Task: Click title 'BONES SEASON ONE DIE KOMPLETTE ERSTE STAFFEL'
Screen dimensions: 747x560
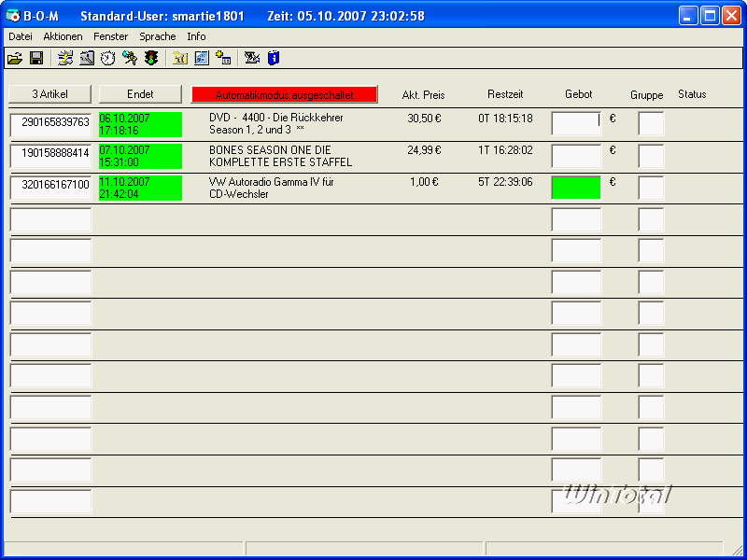Action: click(x=281, y=156)
